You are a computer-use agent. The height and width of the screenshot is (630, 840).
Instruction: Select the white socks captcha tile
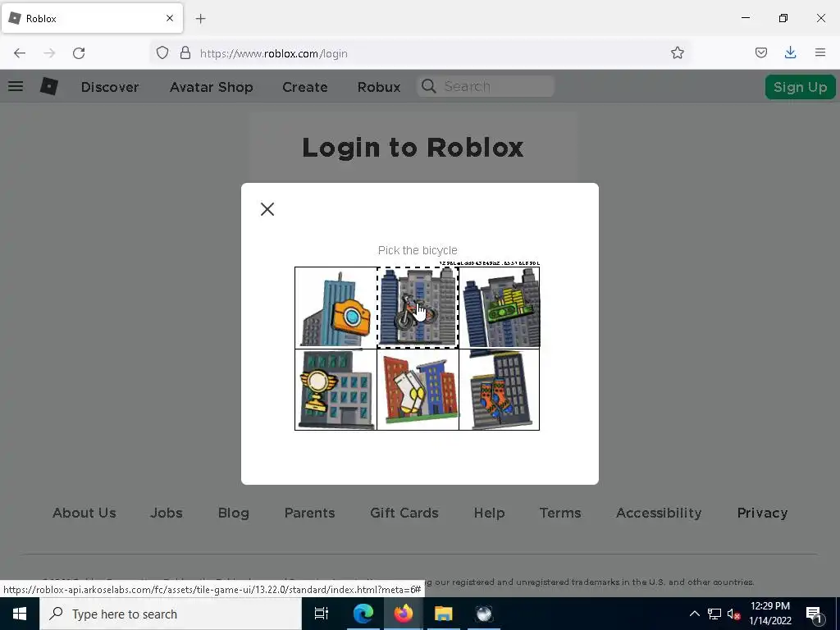click(418, 390)
